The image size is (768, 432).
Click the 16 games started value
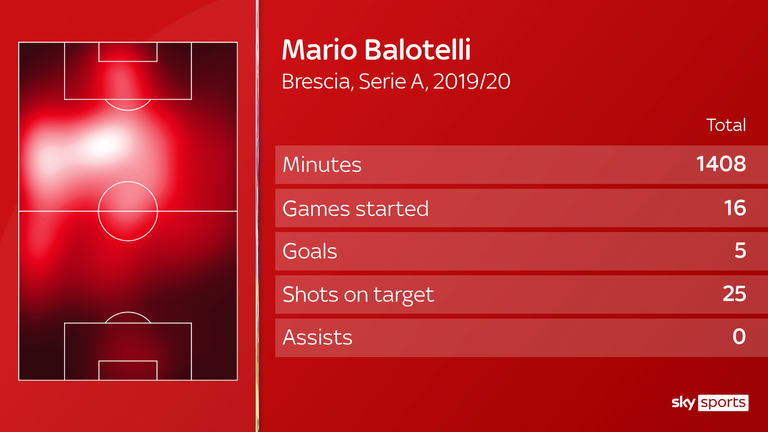[735, 208]
